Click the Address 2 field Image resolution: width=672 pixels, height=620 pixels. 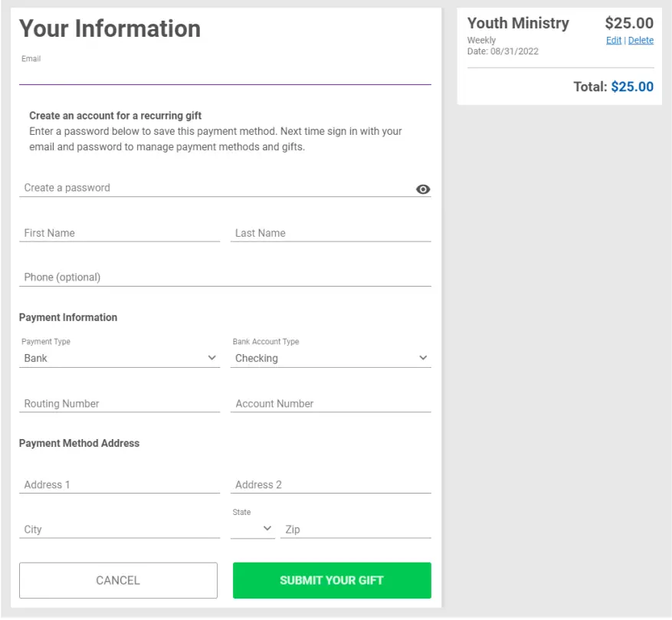(330, 484)
